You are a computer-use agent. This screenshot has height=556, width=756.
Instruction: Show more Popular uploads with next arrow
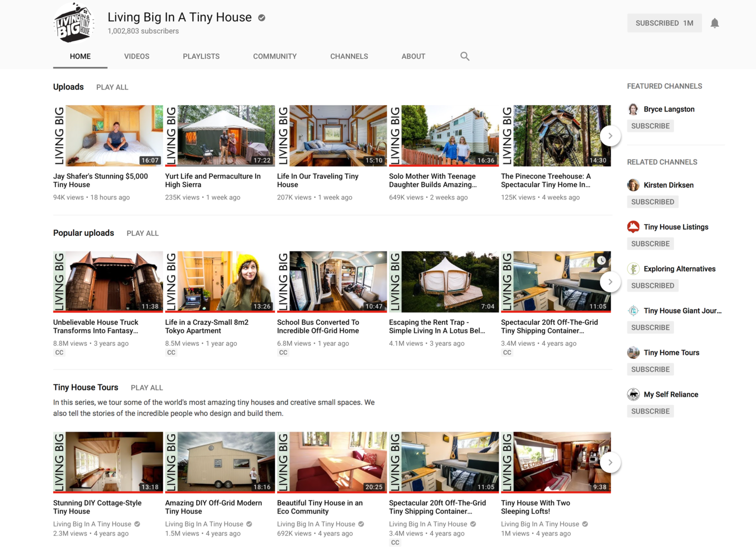click(x=610, y=281)
